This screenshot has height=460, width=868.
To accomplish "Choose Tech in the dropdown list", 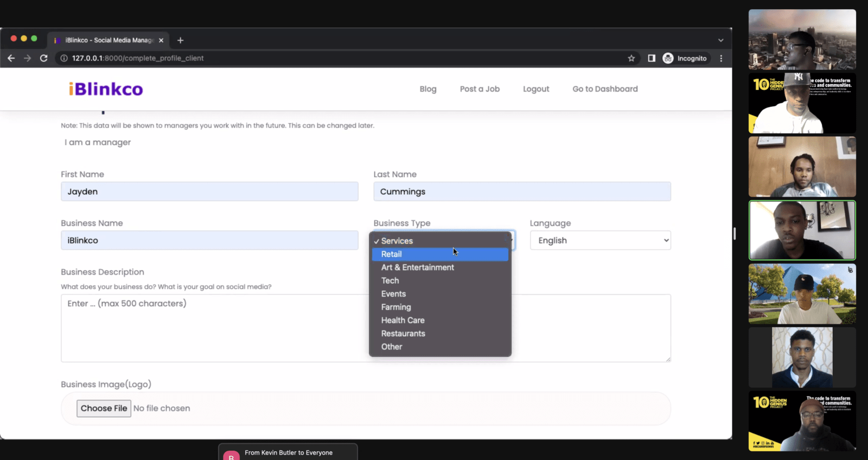I will (390, 280).
